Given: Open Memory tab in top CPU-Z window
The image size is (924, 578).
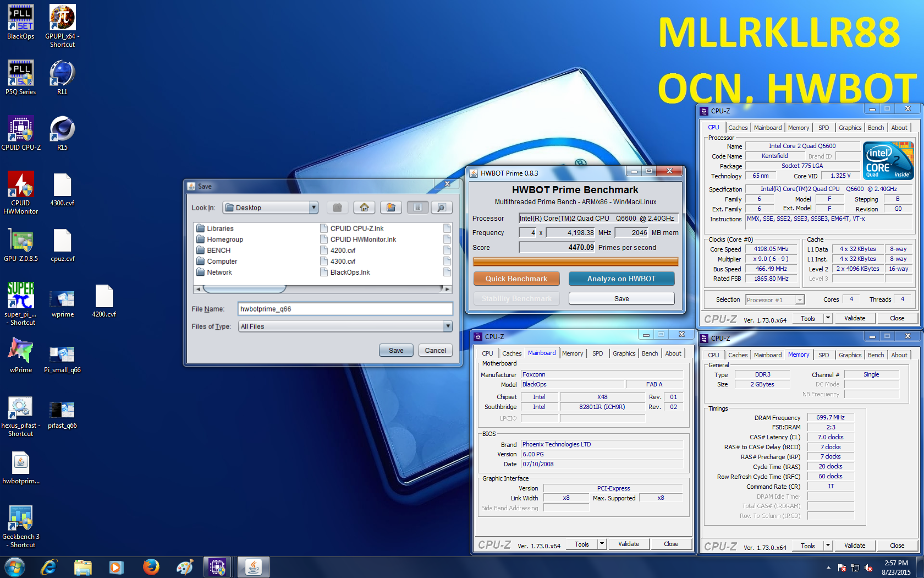Looking at the screenshot, I should pos(798,128).
